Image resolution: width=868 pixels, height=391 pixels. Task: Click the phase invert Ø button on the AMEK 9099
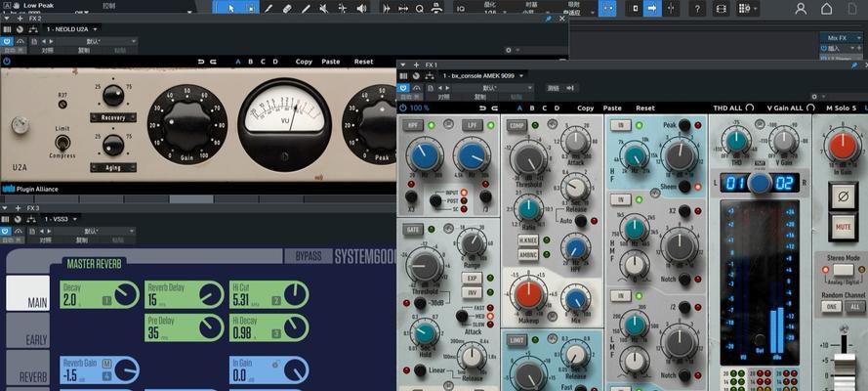click(843, 196)
